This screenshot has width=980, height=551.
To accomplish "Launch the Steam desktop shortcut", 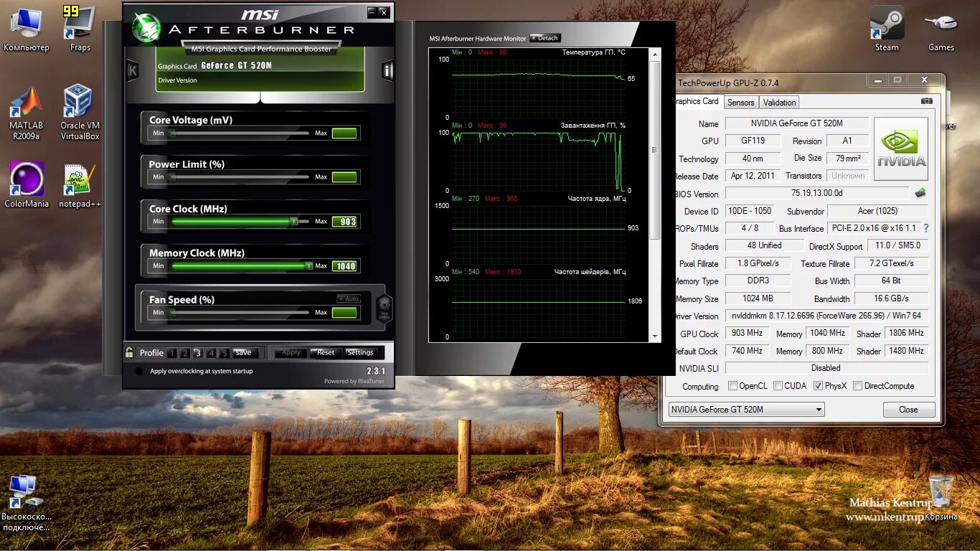I will [887, 29].
